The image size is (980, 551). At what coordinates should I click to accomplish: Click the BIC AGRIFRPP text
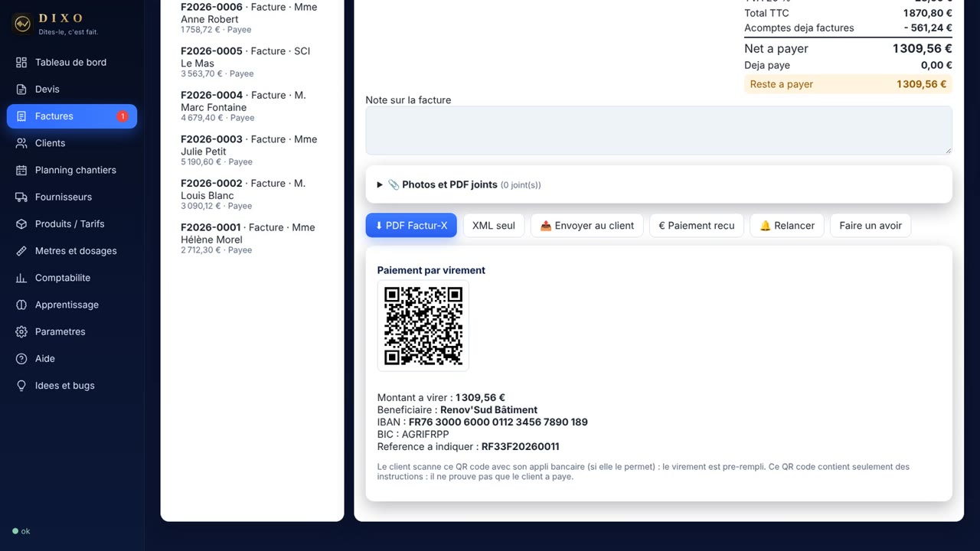click(413, 434)
